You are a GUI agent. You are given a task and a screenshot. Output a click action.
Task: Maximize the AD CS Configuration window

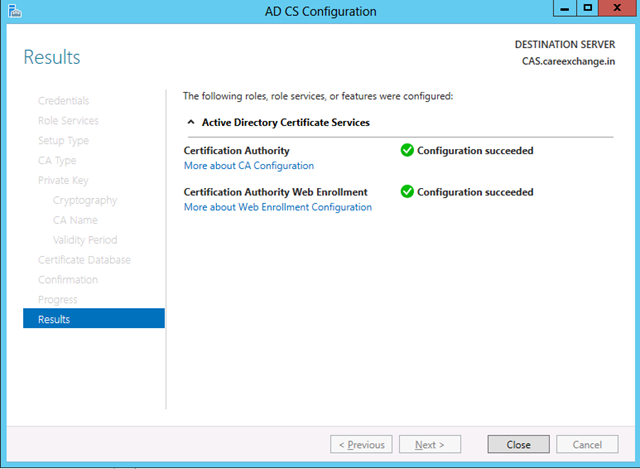click(587, 8)
